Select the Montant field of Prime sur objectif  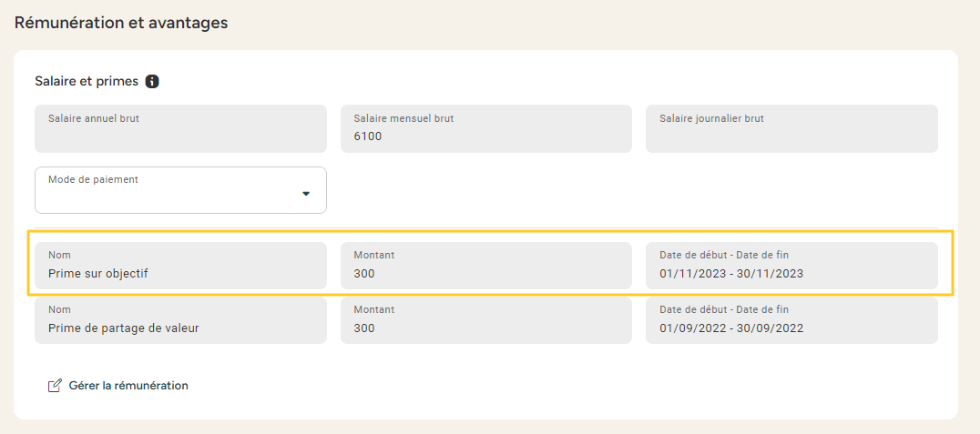[485, 266]
